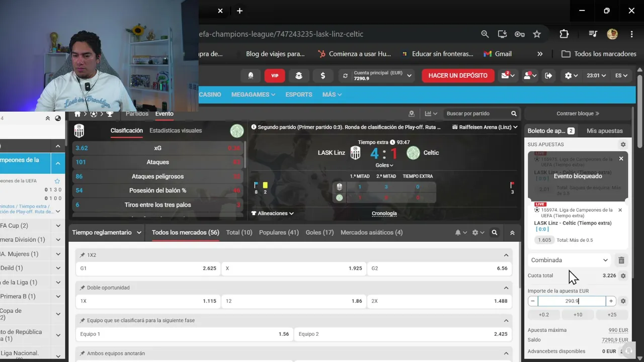
Task: Go to the home breadcrumb icon
Action: click(x=77, y=114)
